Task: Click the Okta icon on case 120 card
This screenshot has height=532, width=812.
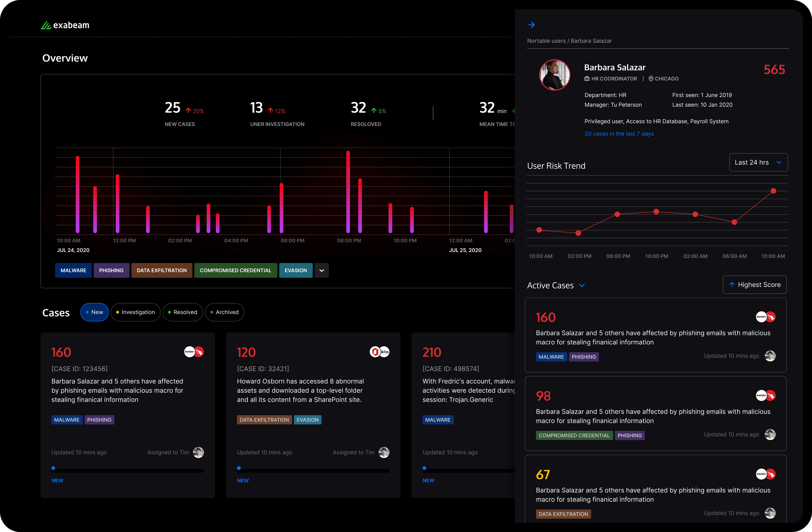Action: click(x=384, y=352)
